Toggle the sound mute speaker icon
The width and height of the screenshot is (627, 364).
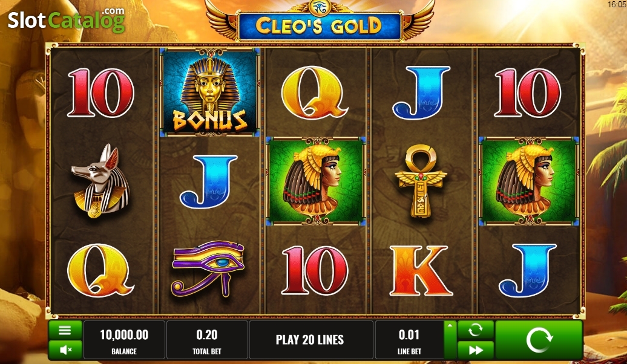65,350
